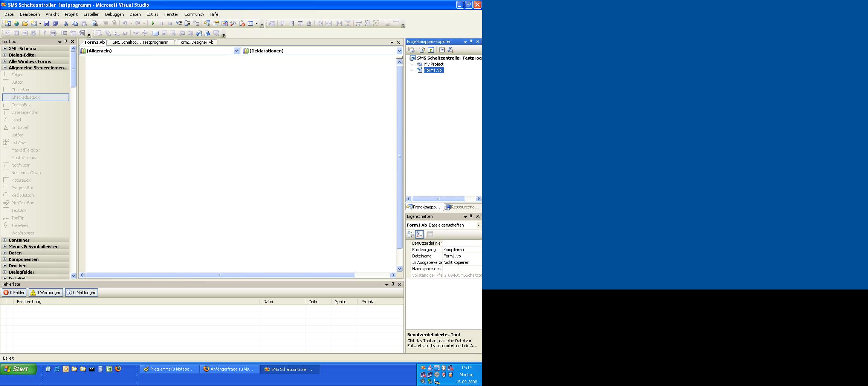
Task: Open the (Allgemein) class dropdown
Action: point(237,51)
